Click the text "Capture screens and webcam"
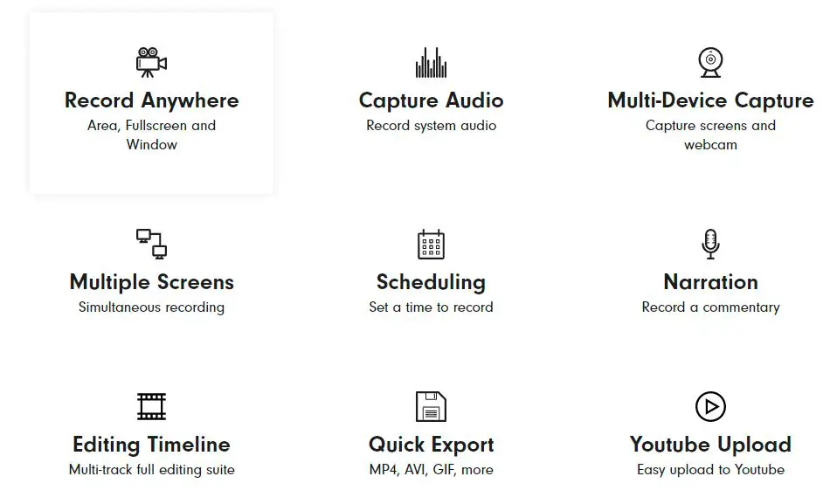 [710, 135]
